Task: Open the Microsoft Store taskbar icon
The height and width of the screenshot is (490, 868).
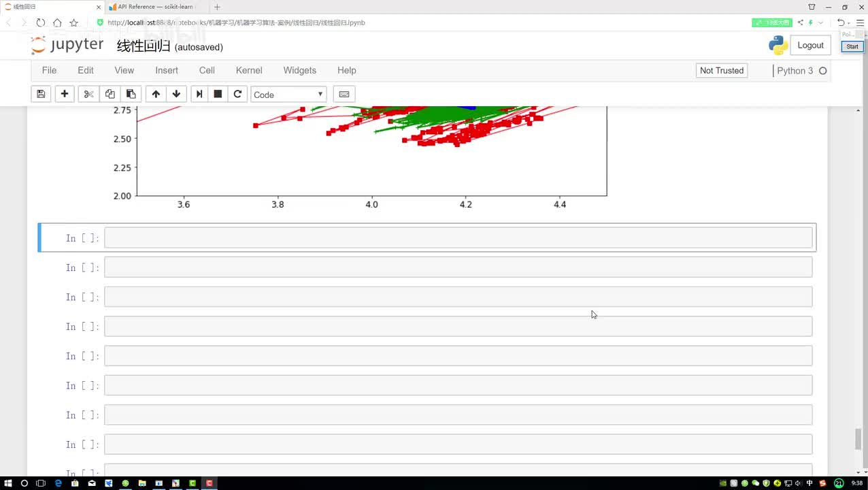Action: (75, 483)
